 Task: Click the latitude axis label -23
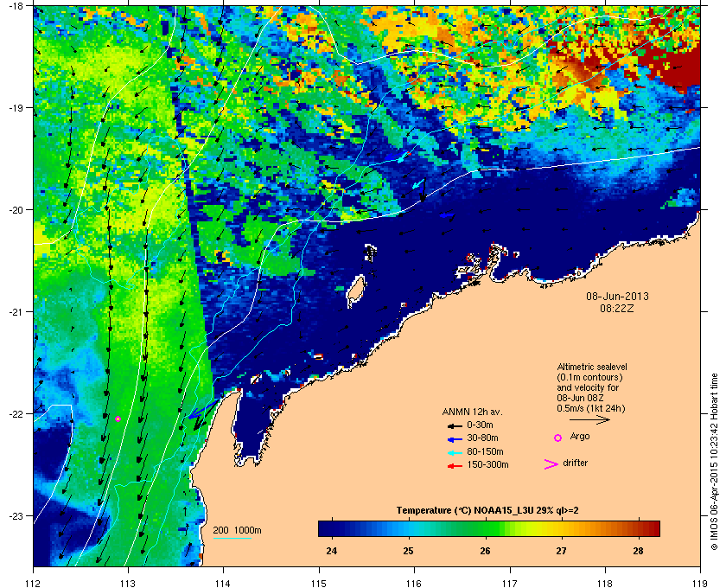click(18, 515)
